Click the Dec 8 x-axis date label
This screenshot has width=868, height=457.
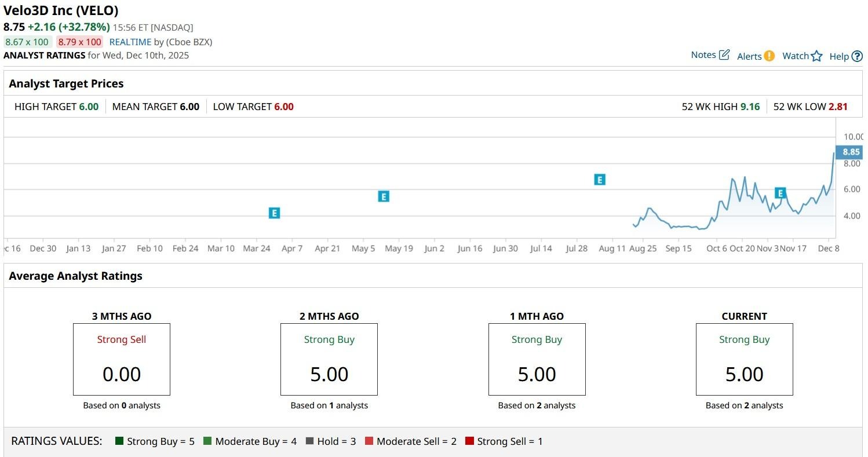coord(829,248)
